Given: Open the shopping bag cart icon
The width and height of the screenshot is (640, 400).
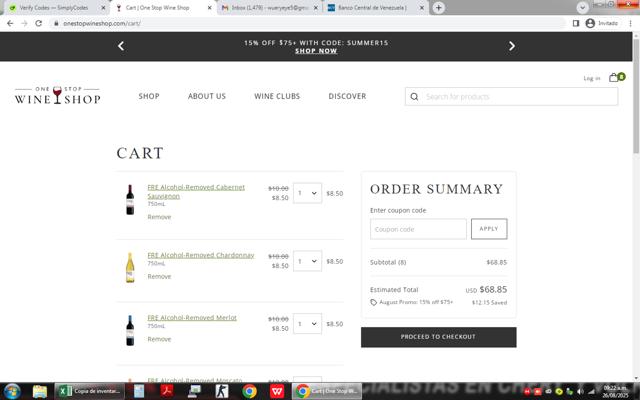Looking at the screenshot, I should [x=617, y=77].
